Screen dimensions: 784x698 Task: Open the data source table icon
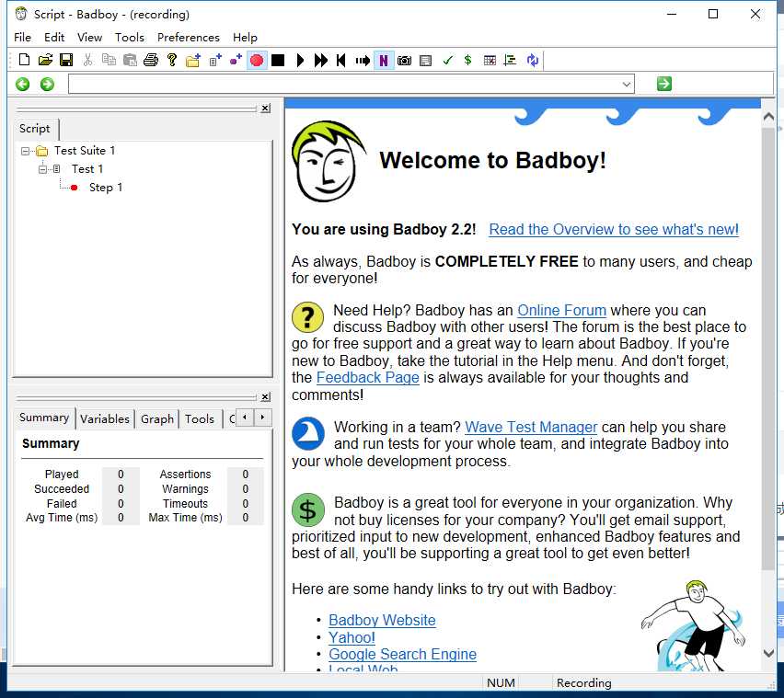tap(490, 61)
